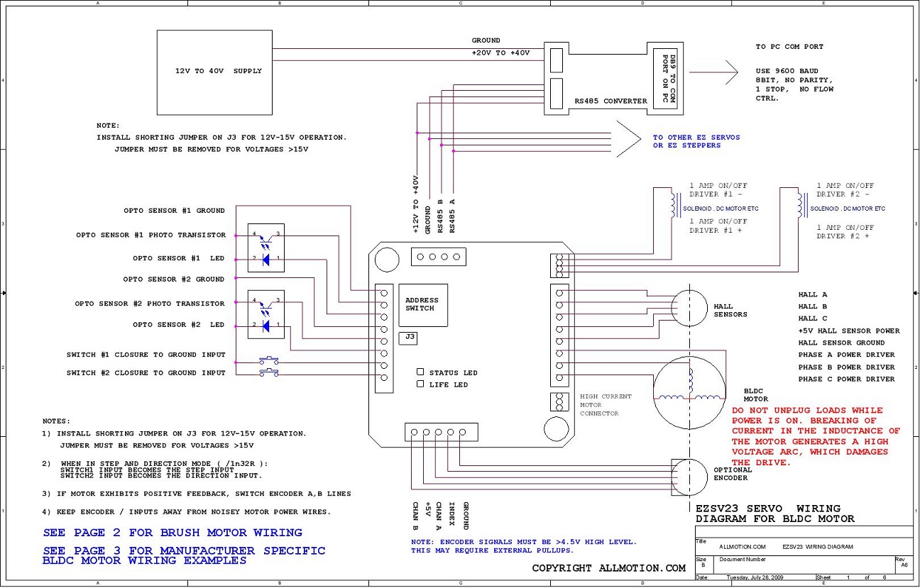The height and width of the screenshot is (588, 920).
Task: Click the Opto Sensor #1 optocoupler symbol
Action: click(265, 247)
